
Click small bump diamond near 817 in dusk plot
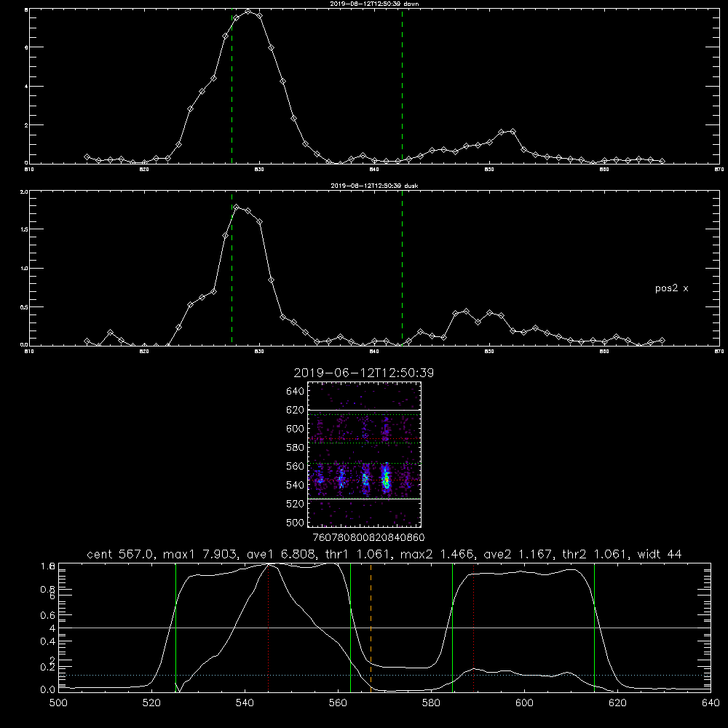point(110,333)
